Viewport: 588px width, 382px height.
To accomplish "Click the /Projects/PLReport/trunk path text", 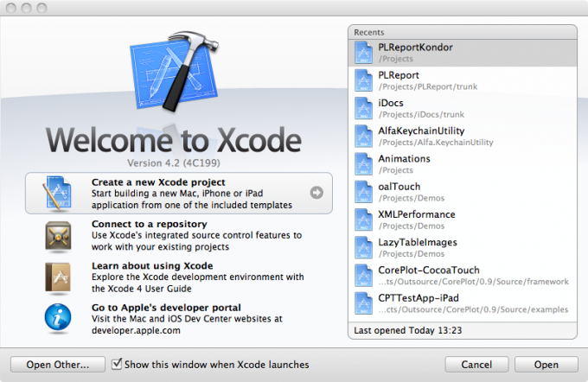I will [x=428, y=86].
